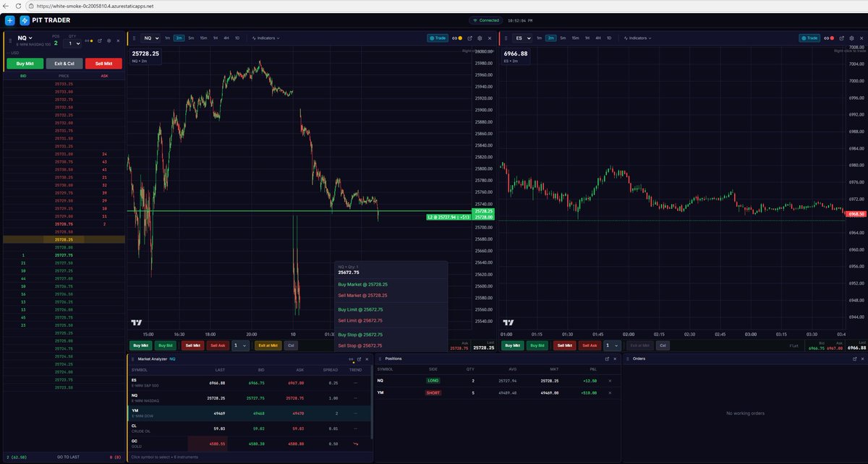This screenshot has width=868, height=464.
Task: Open NQ chart settings gear
Action: (x=480, y=38)
